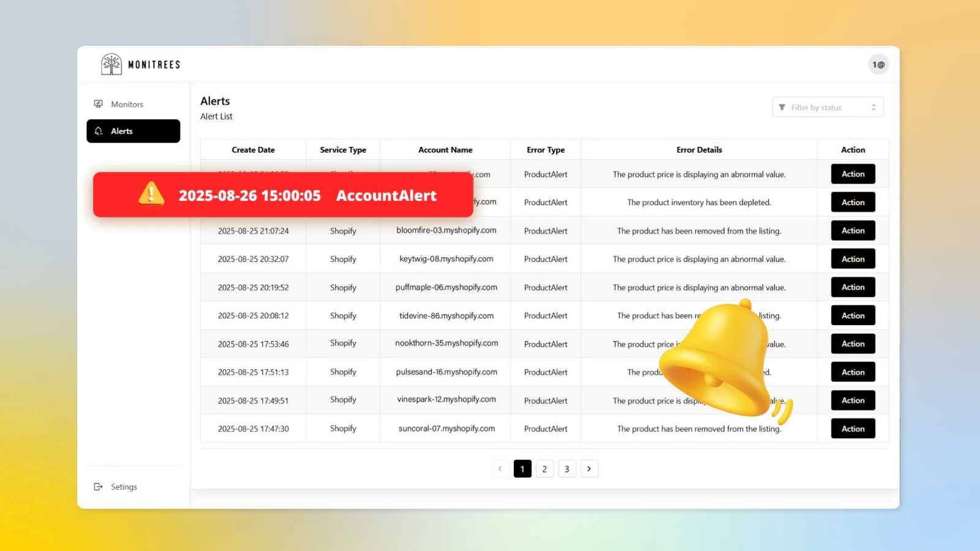The image size is (980, 551).
Task: Click the previous page arrow
Action: click(x=500, y=468)
